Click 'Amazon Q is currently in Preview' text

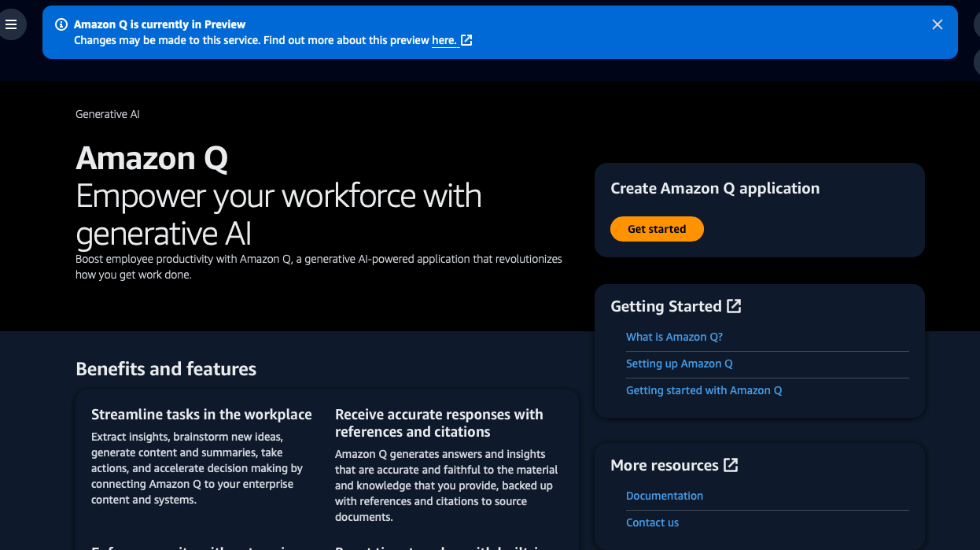click(160, 24)
